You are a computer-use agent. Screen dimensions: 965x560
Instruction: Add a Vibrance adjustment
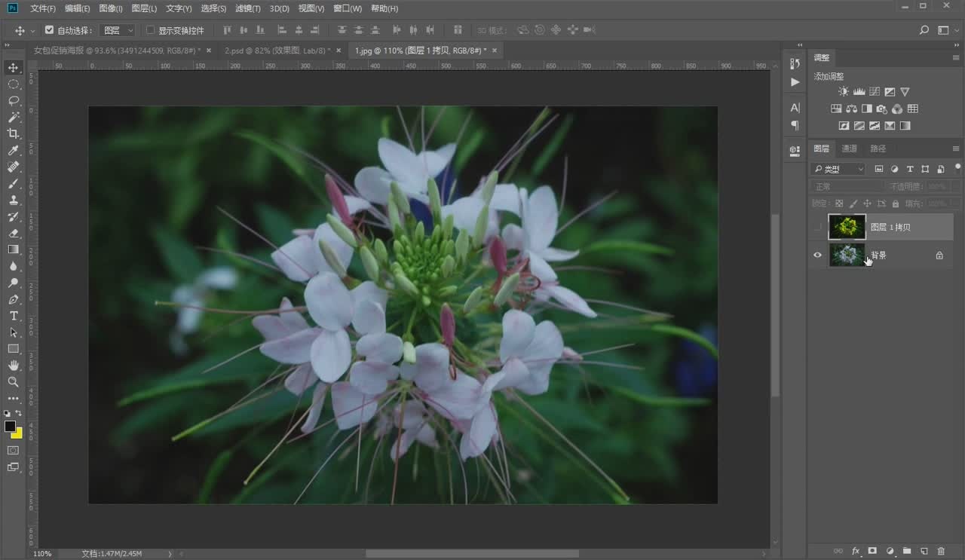click(x=905, y=92)
